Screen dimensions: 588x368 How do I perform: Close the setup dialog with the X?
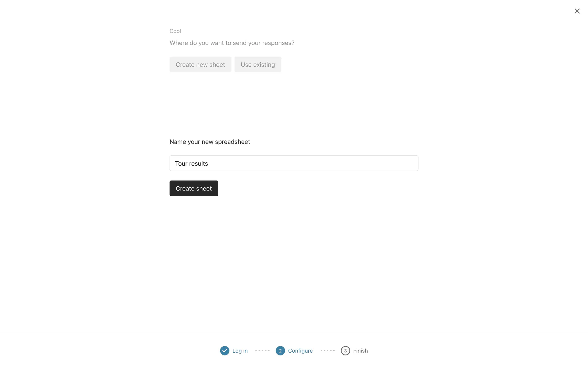tap(577, 11)
